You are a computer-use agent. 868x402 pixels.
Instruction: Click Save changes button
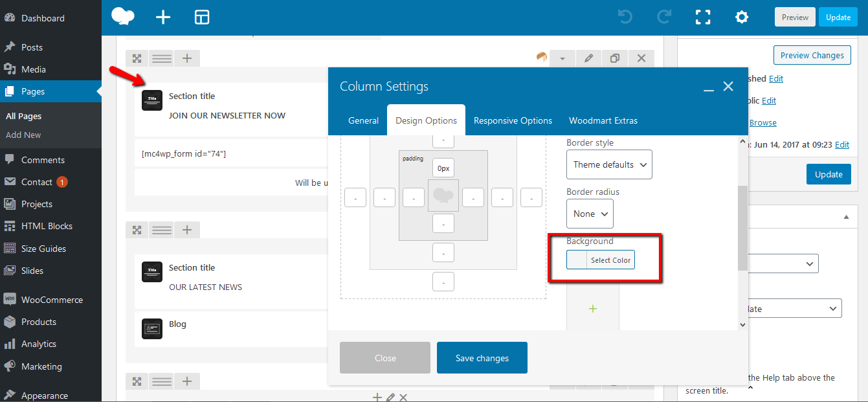(x=482, y=358)
